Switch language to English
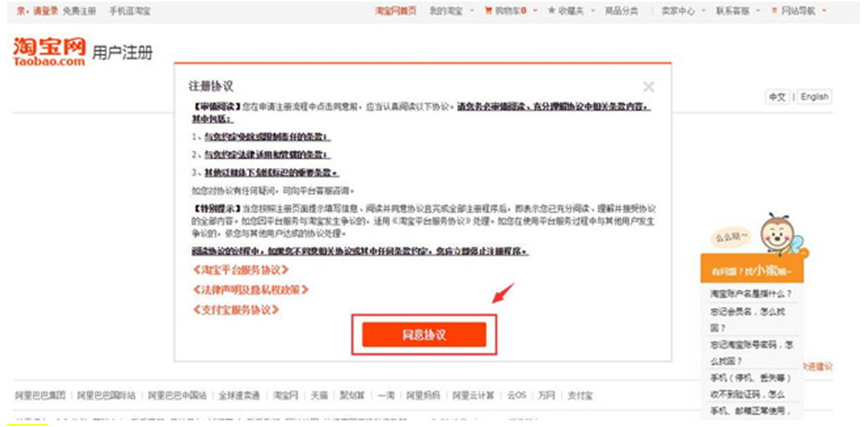Screen dimensions: 868x427 tap(813, 97)
